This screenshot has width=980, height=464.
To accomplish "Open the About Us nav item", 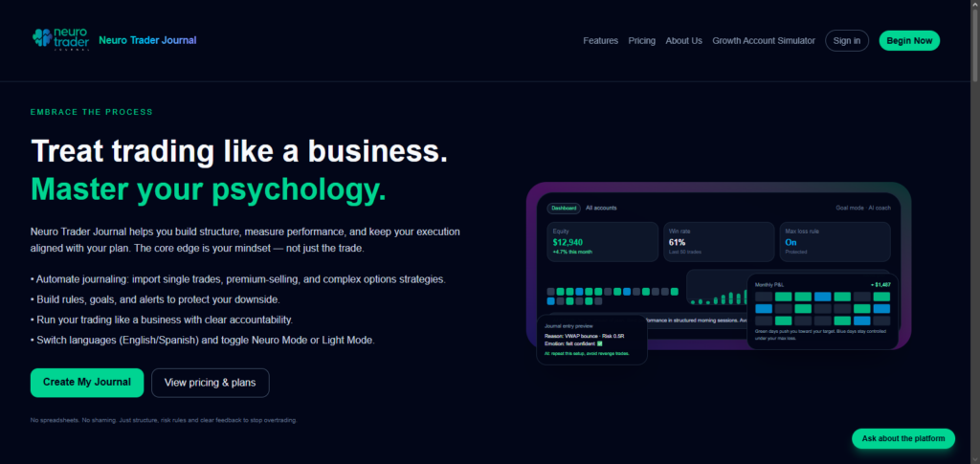I will pos(683,40).
